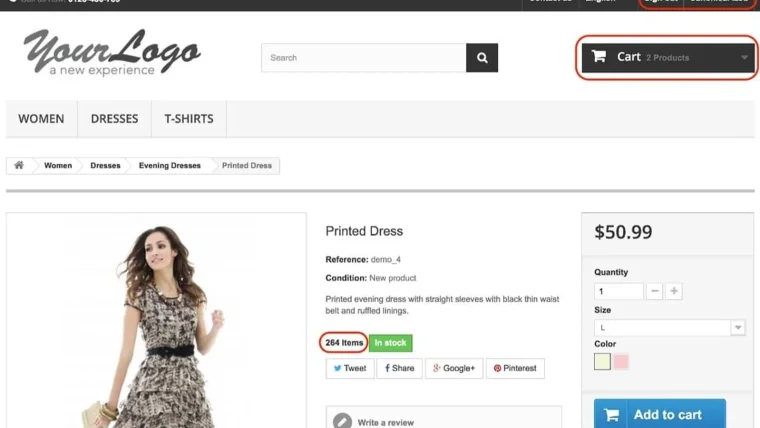
Task: Click the Add to cart button label
Action: pos(667,415)
